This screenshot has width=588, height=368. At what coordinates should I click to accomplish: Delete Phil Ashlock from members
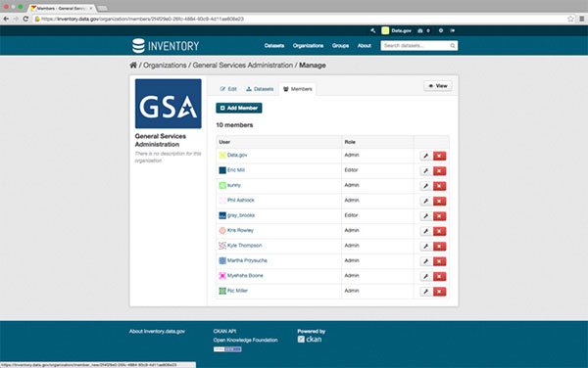pyautogui.click(x=439, y=201)
